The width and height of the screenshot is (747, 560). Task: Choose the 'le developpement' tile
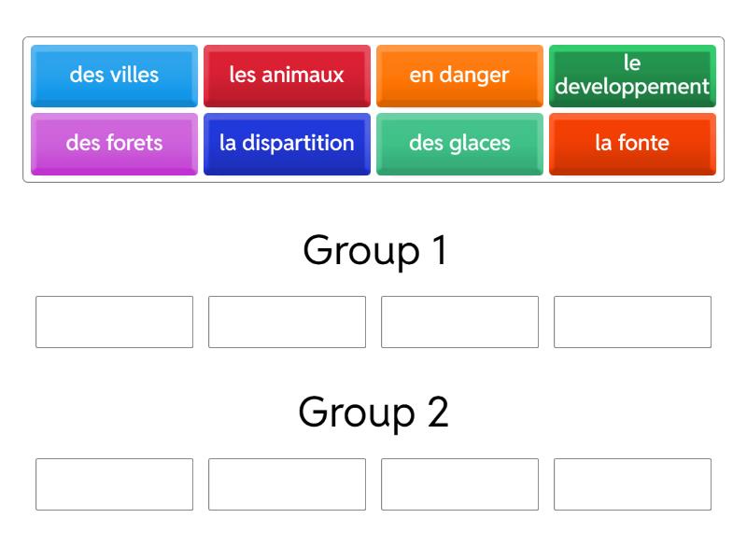(x=632, y=75)
